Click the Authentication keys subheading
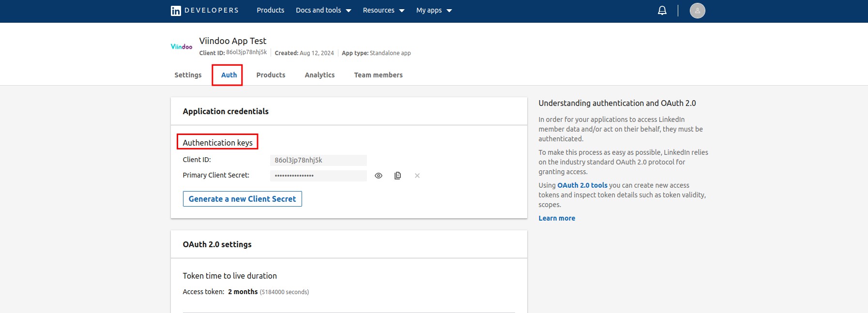Screen dimensions: 868x313 pos(217,143)
